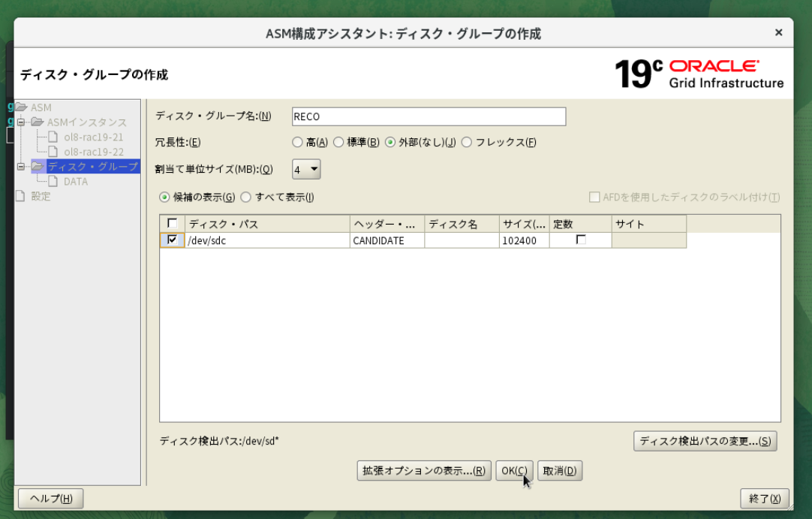Collapse the ディスク・グループ tree node

21,167
